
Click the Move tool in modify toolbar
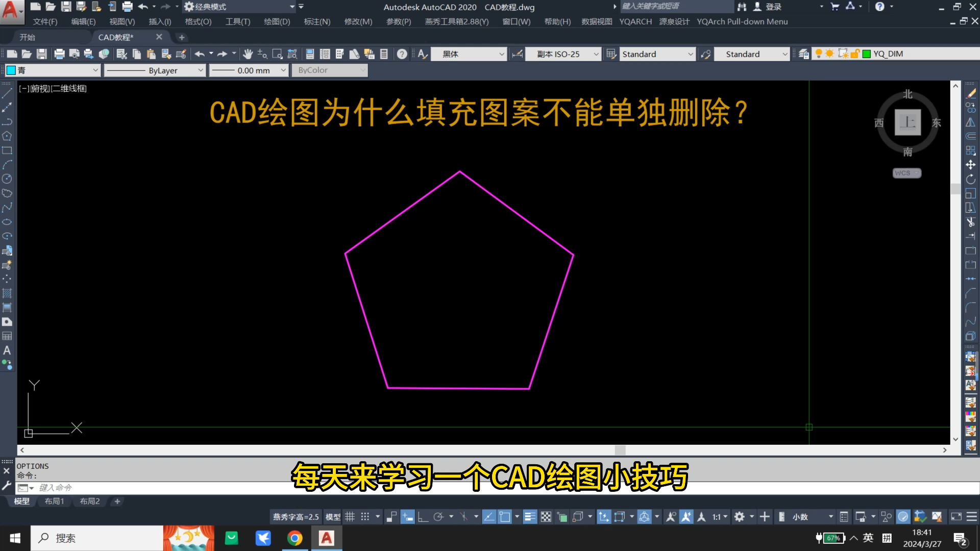970,165
